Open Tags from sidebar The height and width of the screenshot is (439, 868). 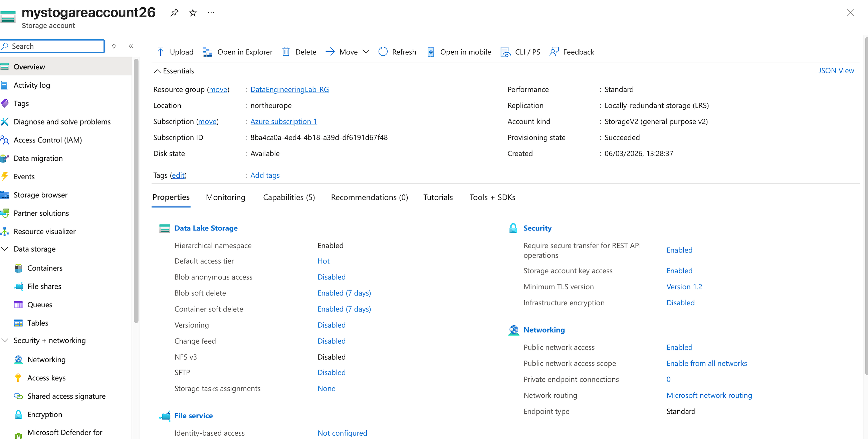coord(66,103)
